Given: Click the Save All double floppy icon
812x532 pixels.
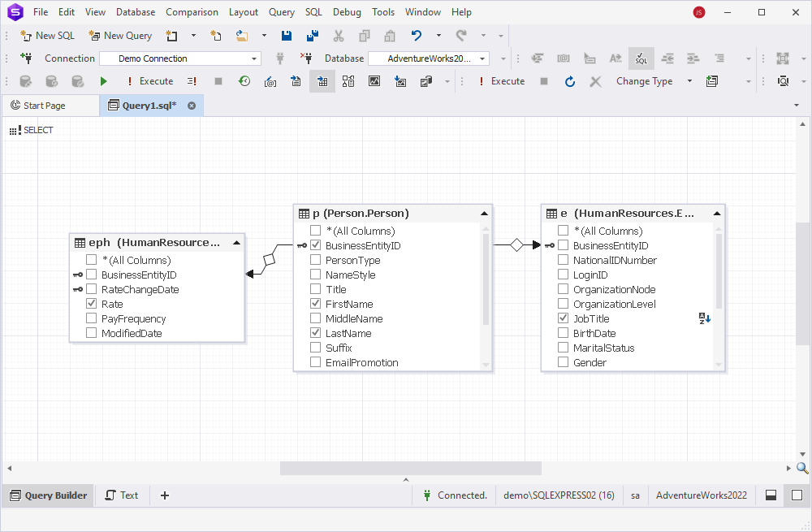Looking at the screenshot, I should click(x=313, y=36).
